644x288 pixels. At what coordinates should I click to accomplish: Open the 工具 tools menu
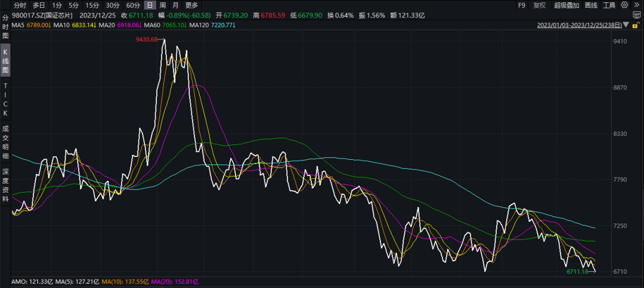pyautogui.click(x=609, y=5)
